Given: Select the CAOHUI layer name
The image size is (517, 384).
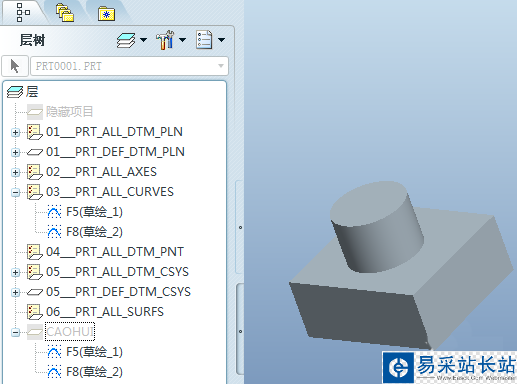Looking at the screenshot, I should tap(70, 332).
